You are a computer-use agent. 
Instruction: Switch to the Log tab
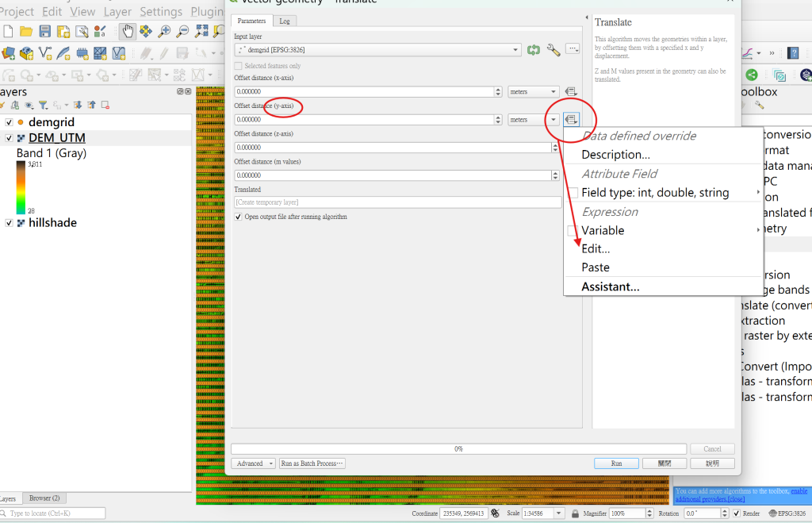click(285, 21)
